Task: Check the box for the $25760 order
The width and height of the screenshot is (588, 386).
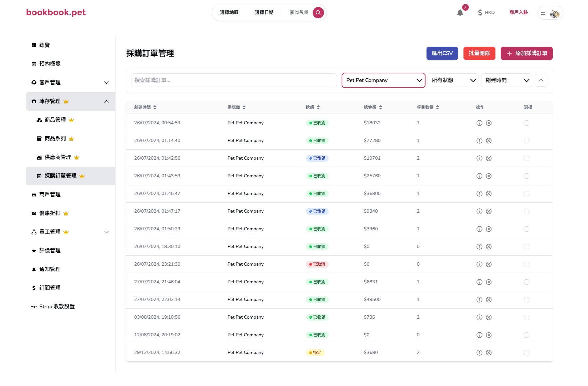Action: (527, 176)
